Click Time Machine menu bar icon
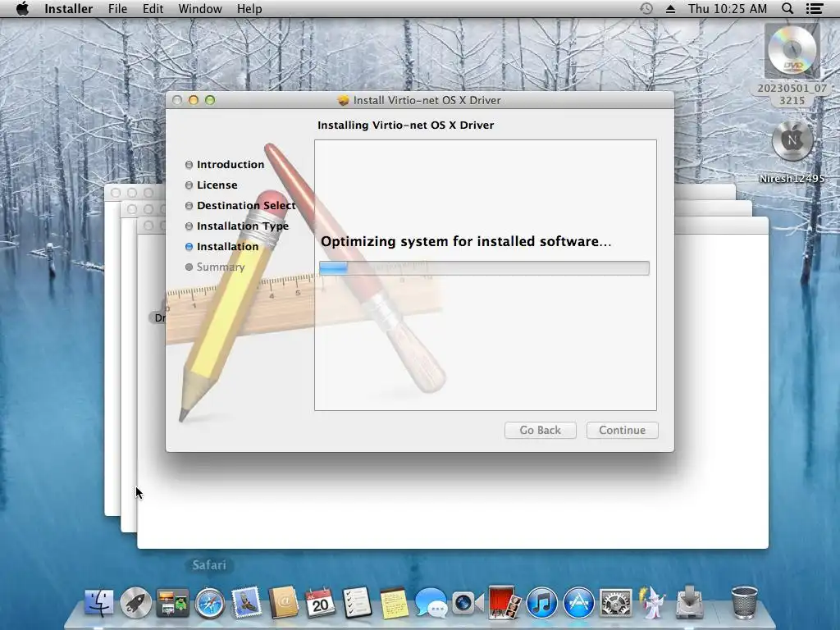Viewport: 840px width, 630px height. tap(646, 8)
